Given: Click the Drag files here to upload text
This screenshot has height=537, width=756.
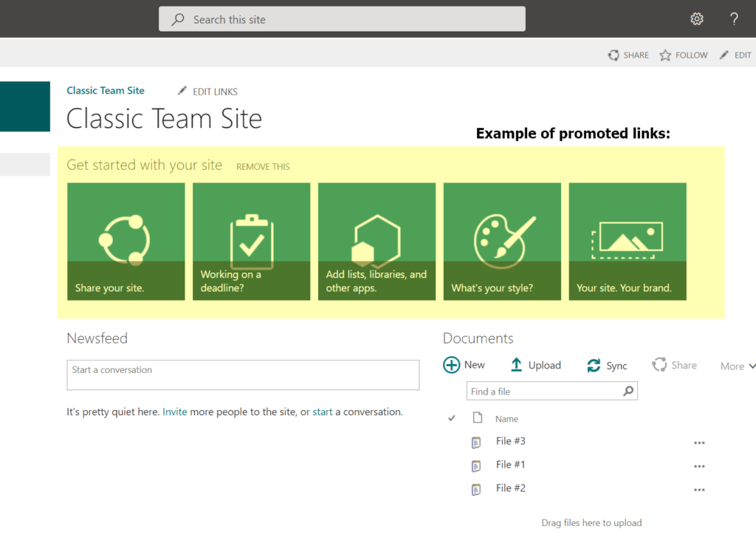Looking at the screenshot, I should pos(591,522).
